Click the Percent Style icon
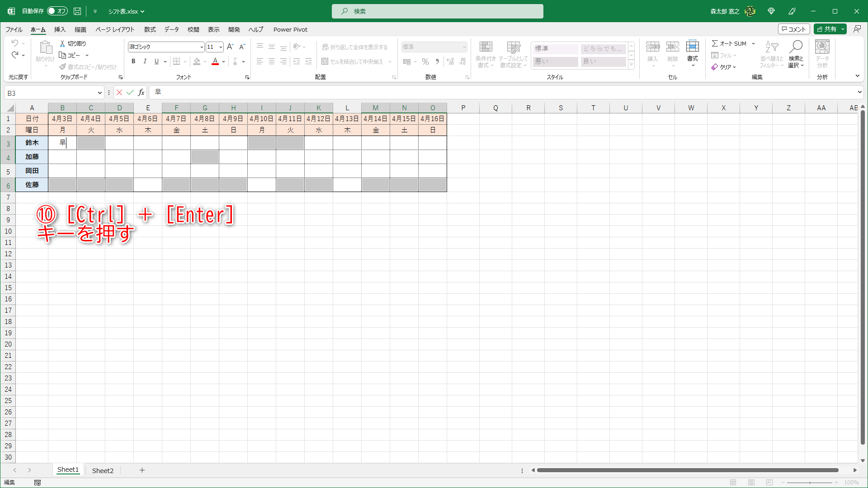868x488 pixels. (x=425, y=62)
